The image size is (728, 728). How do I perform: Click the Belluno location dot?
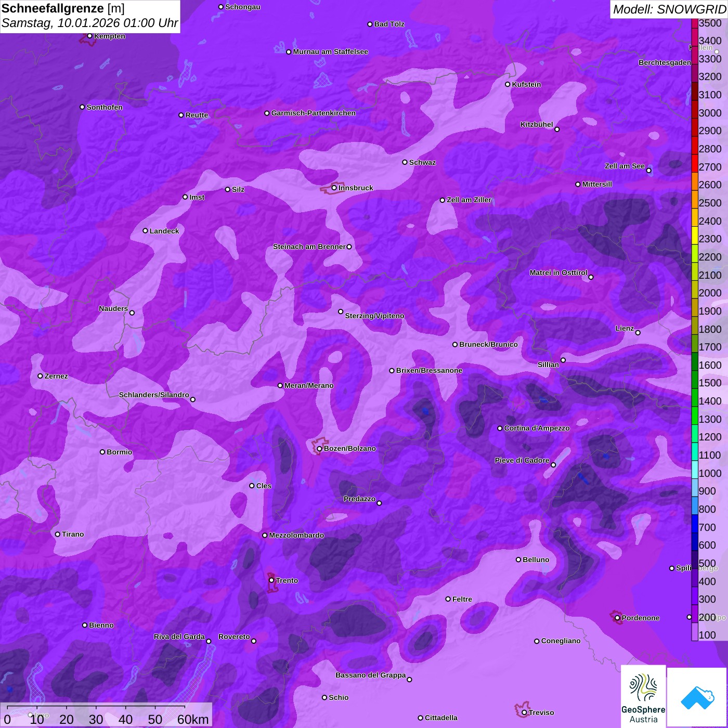pos(518,560)
